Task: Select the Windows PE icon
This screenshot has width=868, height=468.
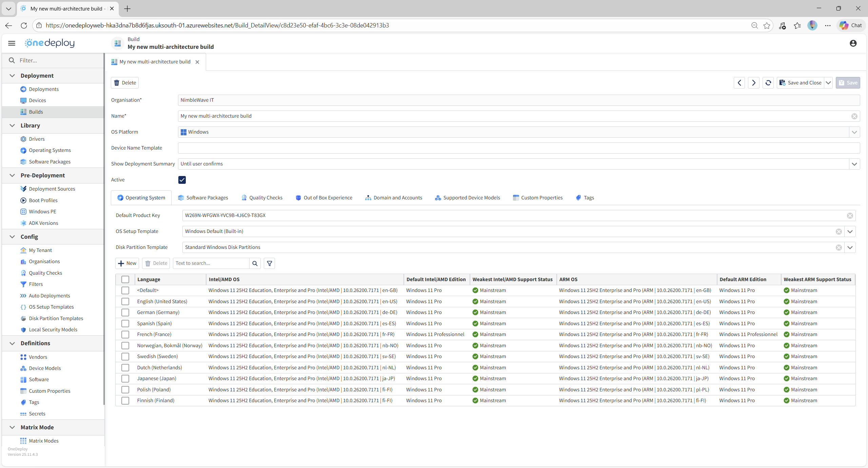Action: pos(23,211)
